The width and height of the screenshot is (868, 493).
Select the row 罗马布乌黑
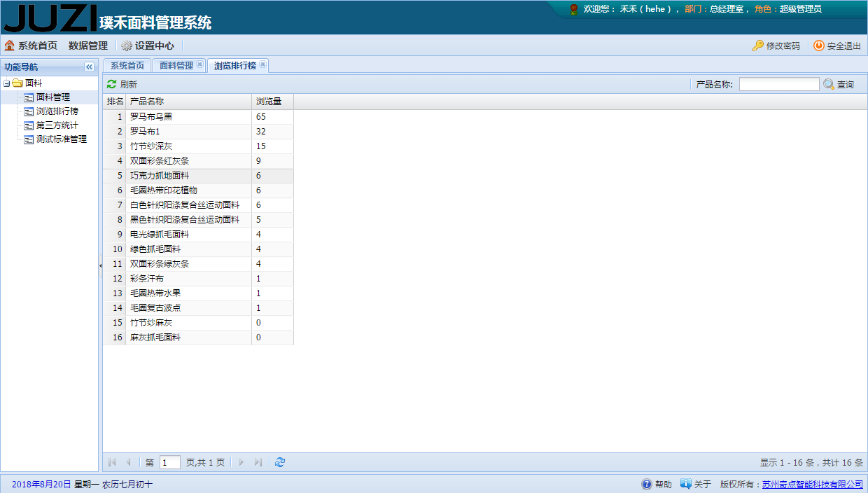(x=198, y=117)
